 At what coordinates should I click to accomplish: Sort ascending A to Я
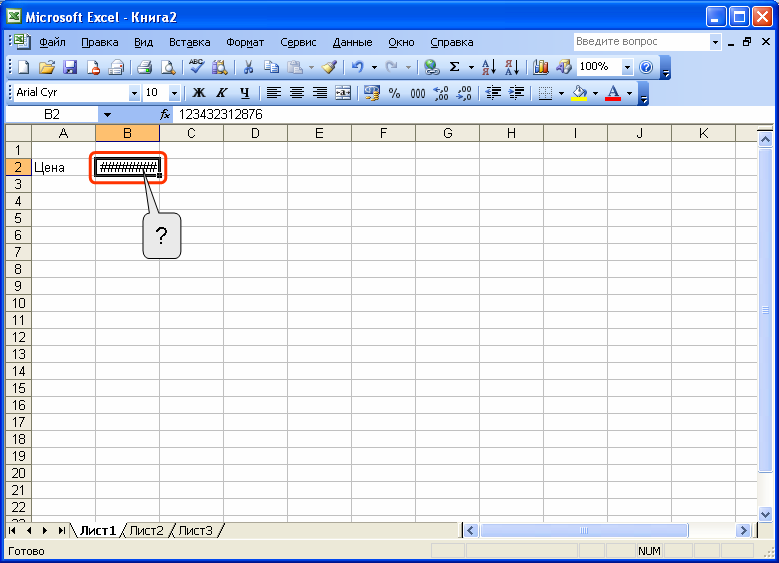[x=489, y=67]
